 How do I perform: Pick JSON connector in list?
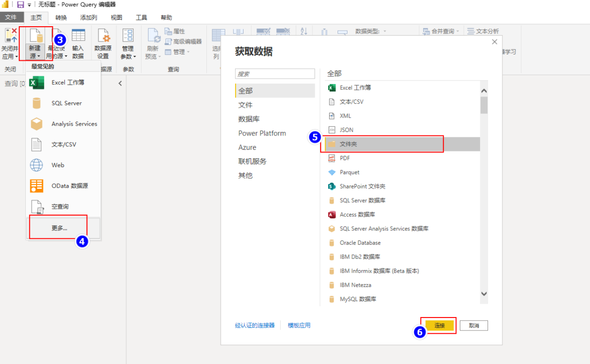point(402,130)
